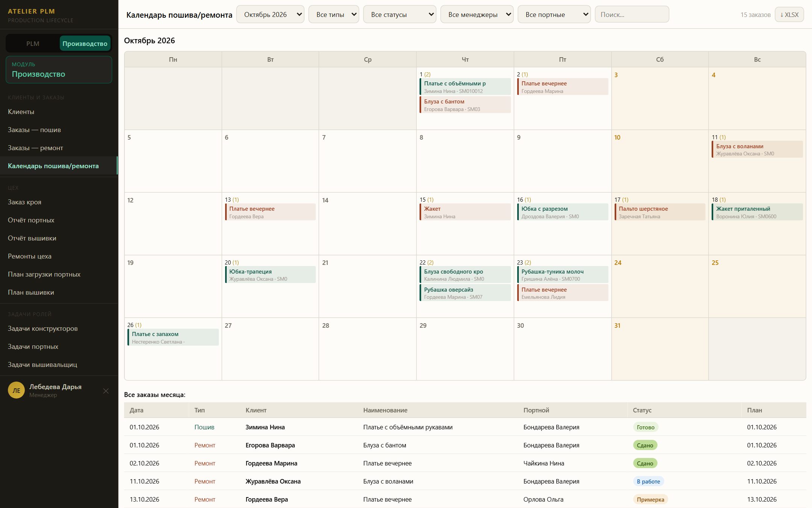Open the Все портные dropdown
Image resolution: width=812 pixels, height=508 pixels.
pos(554,14)
